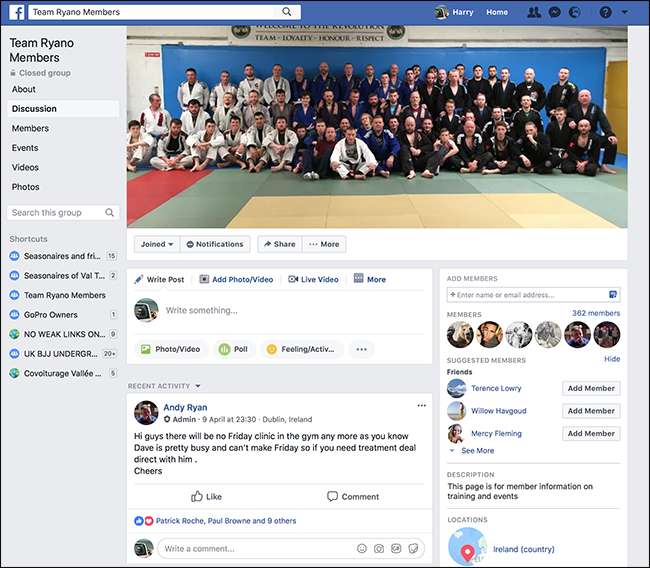Screen dimensions: 650x568
Task: Click the Help question mark icon
Action: [x=605, y=12]
